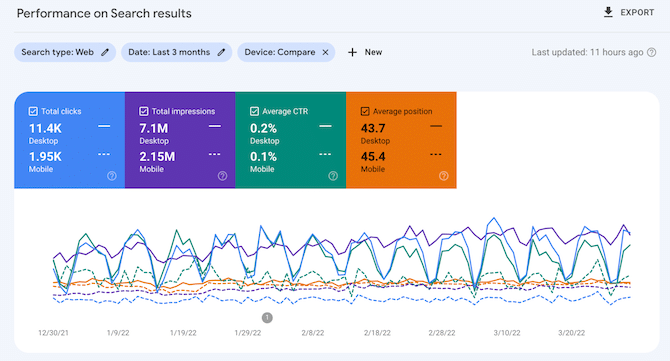This screenshot has height=361, width=670.
Task: Click the Performance on Search results heading
Action: 104,13
